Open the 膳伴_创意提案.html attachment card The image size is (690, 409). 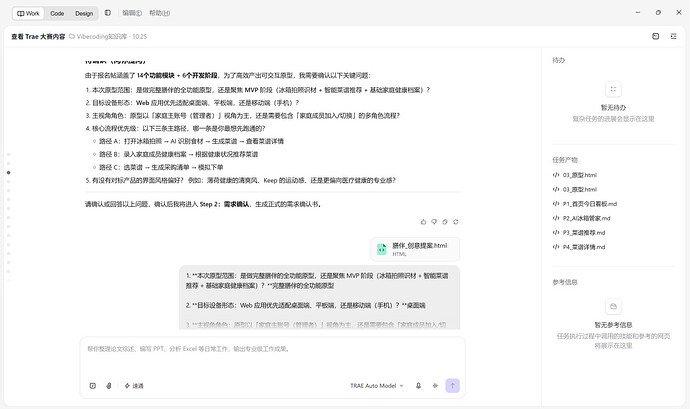[x=415, y=249]
